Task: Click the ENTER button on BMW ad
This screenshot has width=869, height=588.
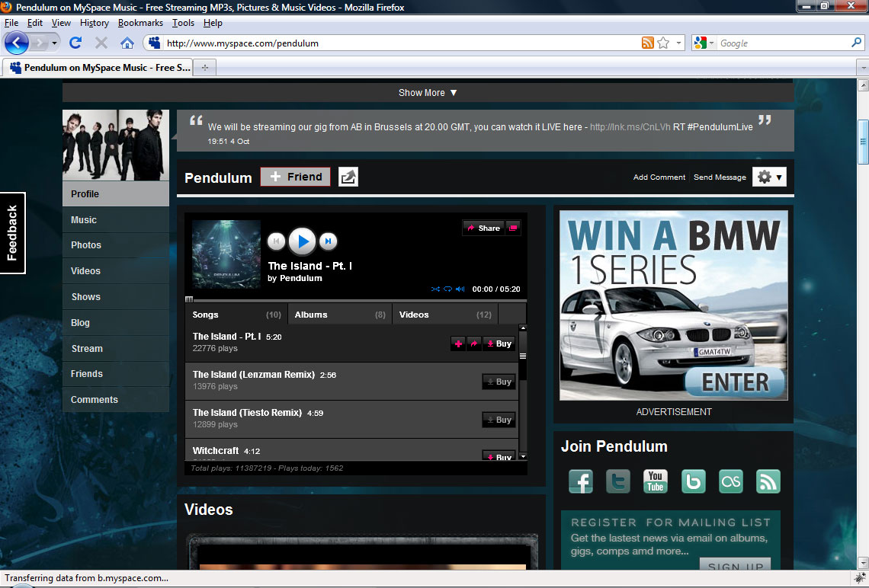Action: pyautogui.click(x=735, y=382)
